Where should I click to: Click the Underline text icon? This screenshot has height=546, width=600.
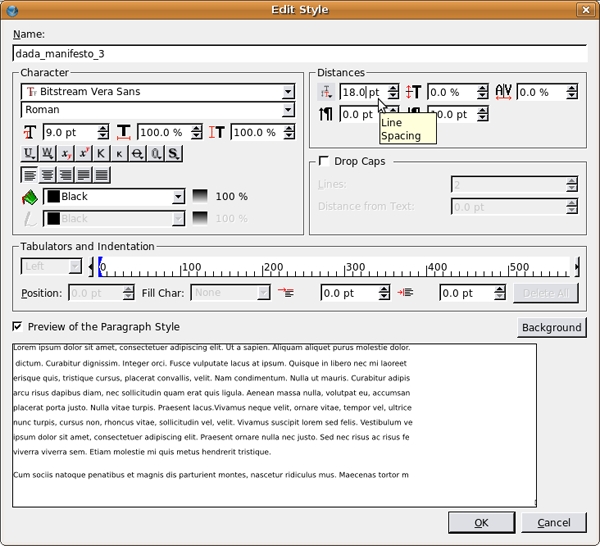click(30, 154)
